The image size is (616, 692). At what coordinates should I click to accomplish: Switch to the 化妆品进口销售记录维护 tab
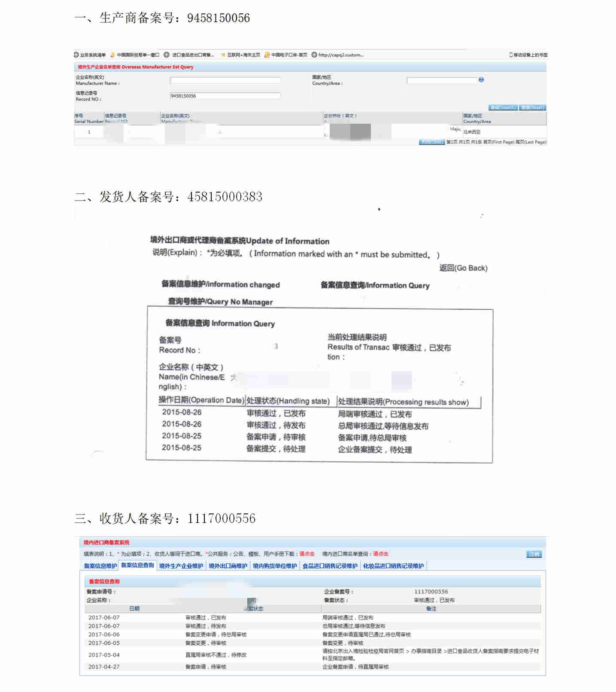(x=393, y=566)
